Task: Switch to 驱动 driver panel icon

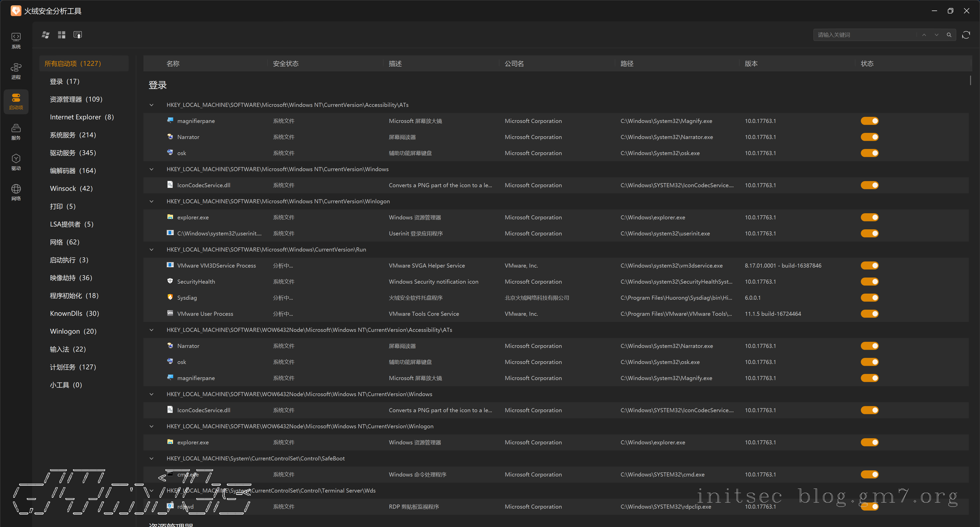Action: [x=16, y=162]
